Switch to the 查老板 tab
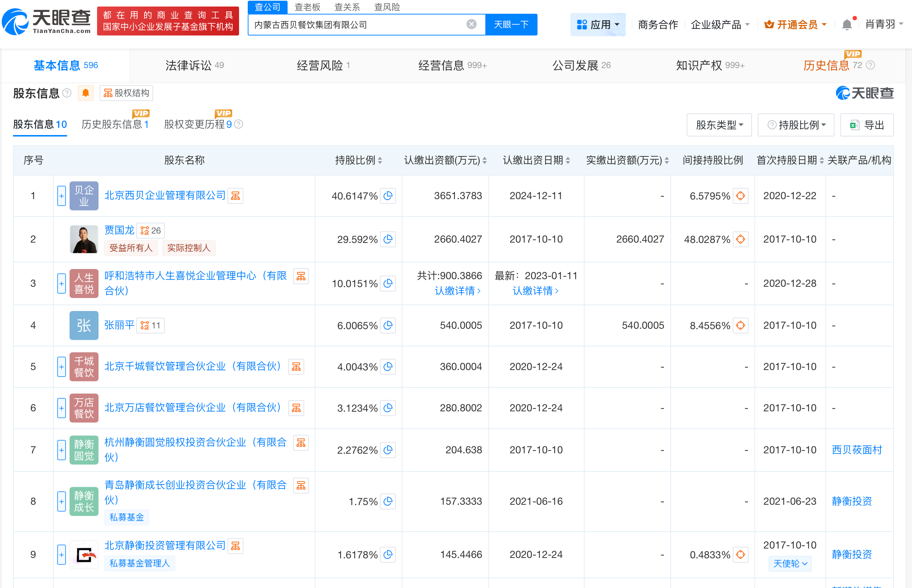The width and height of the screenshot is (912, 588). [x=308, y=7]
